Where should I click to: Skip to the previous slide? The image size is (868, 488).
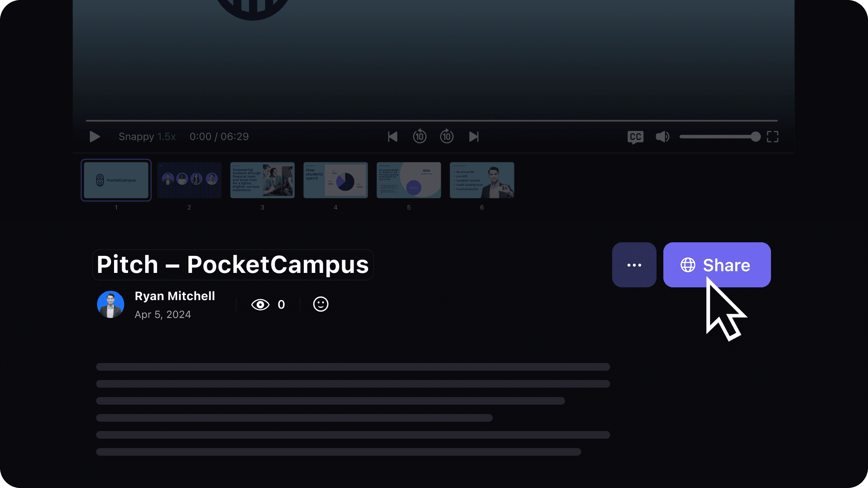click(392, 136)
